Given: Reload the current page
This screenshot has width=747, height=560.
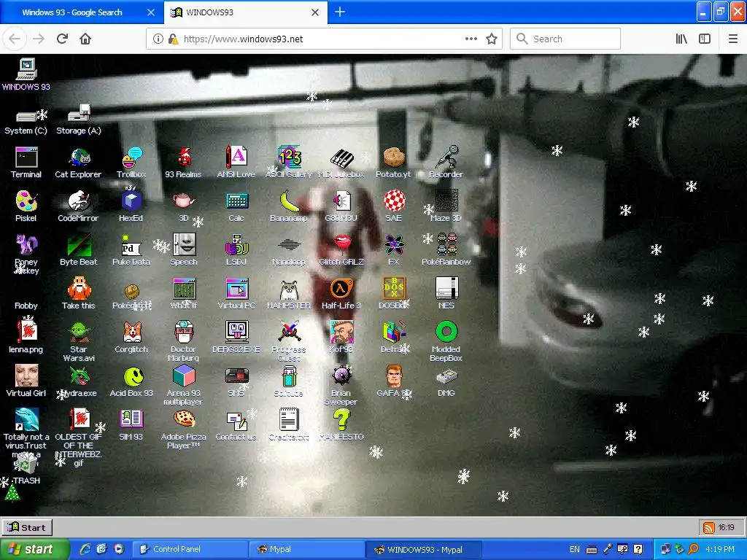Looking at the screenshot, I should tap(63, 39).
